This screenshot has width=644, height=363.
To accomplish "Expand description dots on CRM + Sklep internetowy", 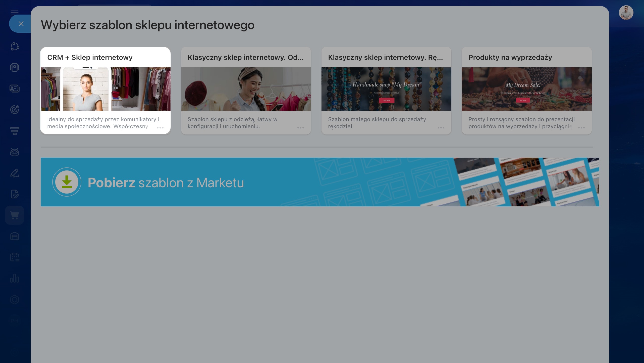I will point(160,128).
